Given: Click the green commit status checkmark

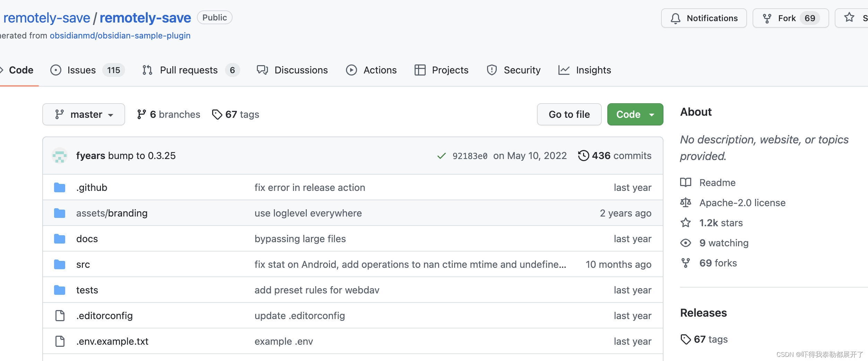Looking at the screenshot, I should point(441,156).
